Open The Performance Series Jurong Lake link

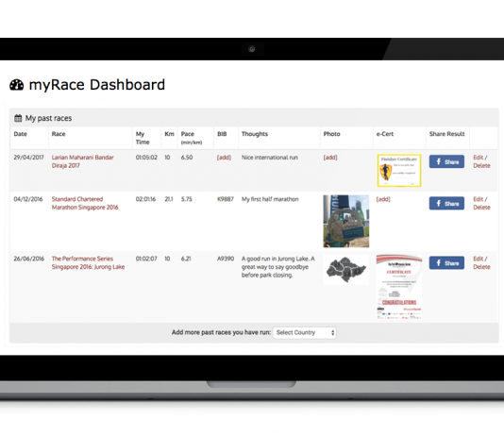tap(88, 262)
